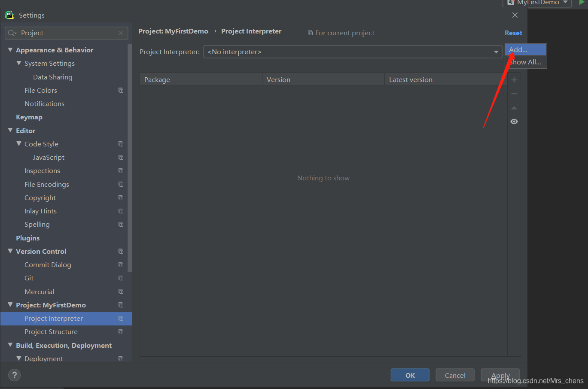Viewport: 588px width, 389px height.
Task: Click project-level icon beside Copyright
Action: tap(121, 198)
